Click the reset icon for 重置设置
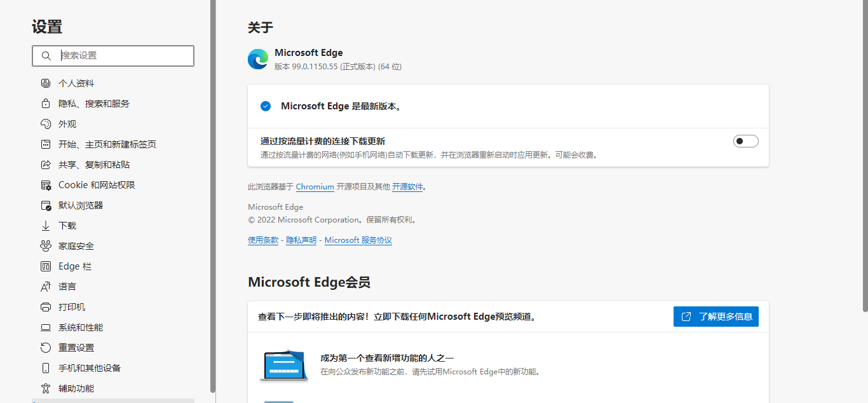The width and height of the screenshot is (868, 403). click(x=46, y=348)
